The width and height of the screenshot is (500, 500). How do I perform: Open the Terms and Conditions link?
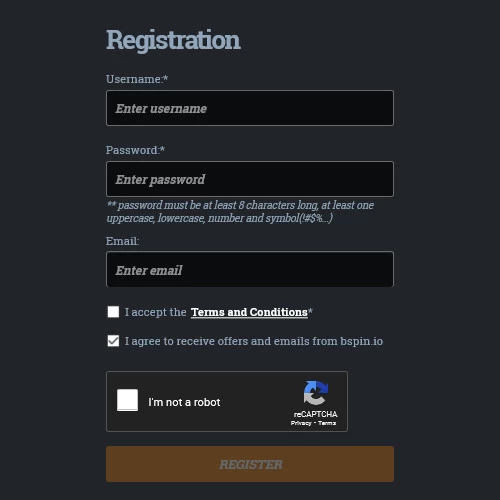pyautogui.click(x=249, y=312)
